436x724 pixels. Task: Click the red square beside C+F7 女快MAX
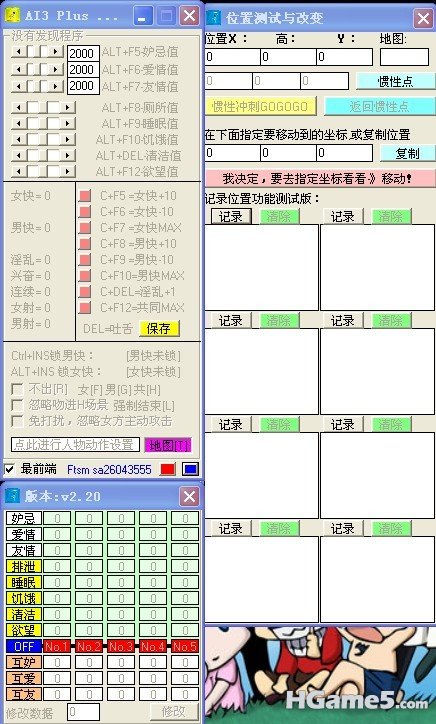click(x=85, y=228)
